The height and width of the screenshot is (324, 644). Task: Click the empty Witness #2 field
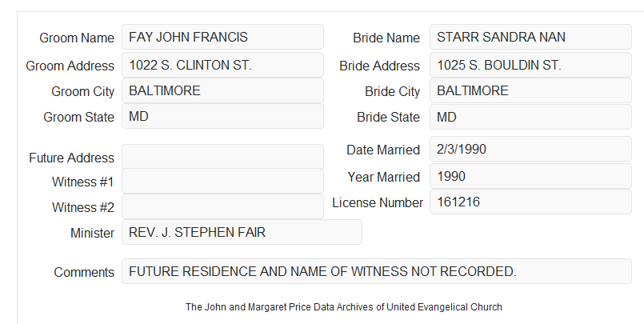click(x=222, y=206)
